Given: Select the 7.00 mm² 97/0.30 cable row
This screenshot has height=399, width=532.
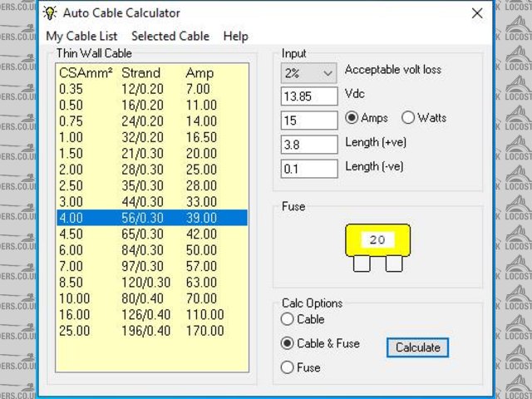Looking at the screenshot, I should [152, 266].
